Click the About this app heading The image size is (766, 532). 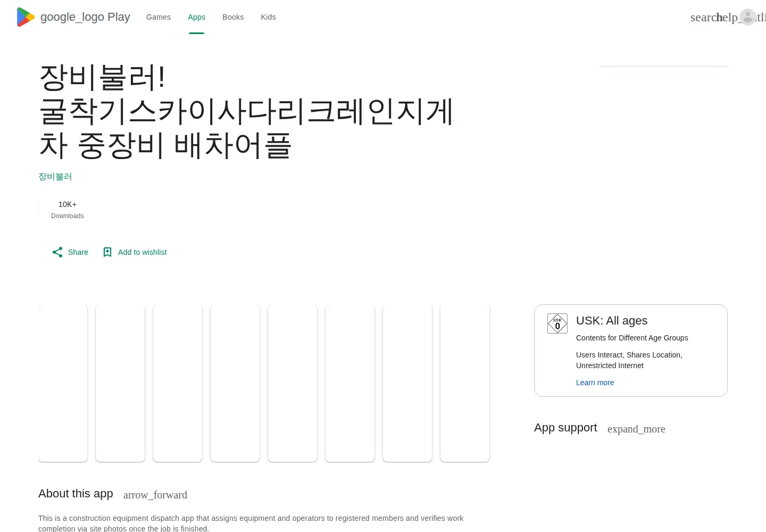coord(76,494)
